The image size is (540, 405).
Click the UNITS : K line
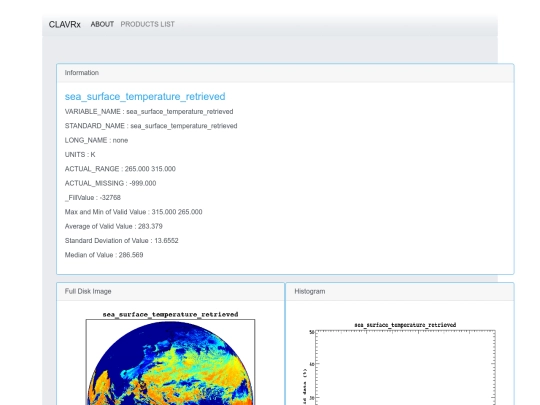(x=80, y=155)
